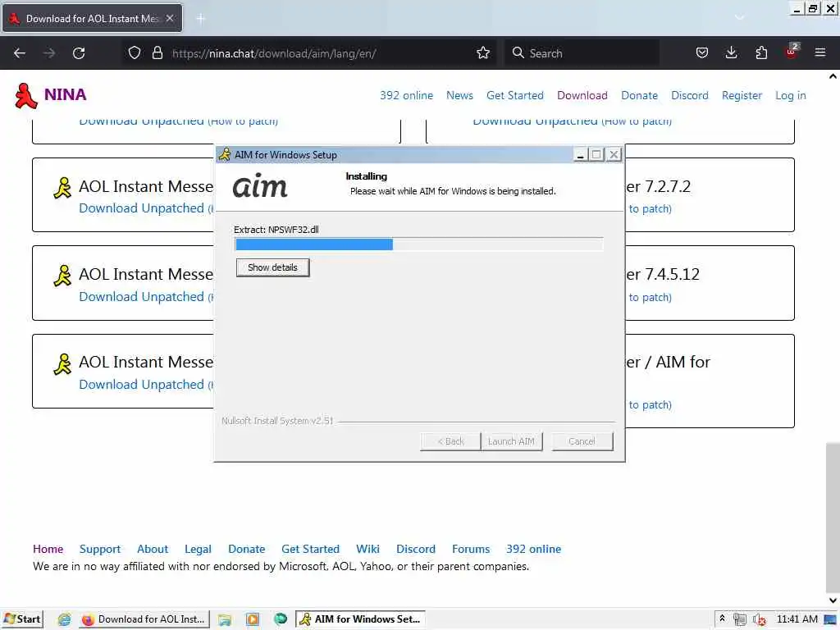Click Show details in the installer

272,267
